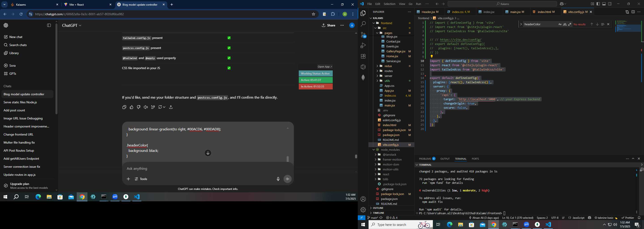Screen dimensions: 644x229
Task: Switch to Header.jsx editor tab
Action: [x=428, y=12]
